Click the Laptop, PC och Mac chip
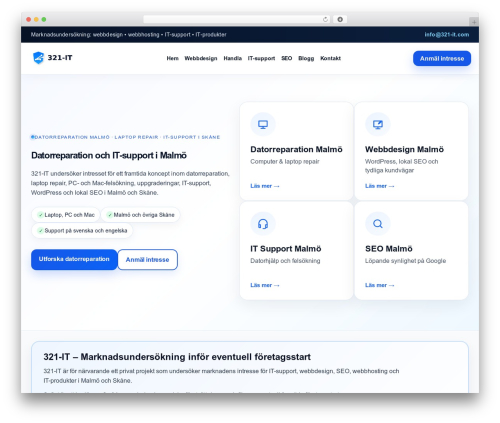This screenshot has height=423, width=500. click(66, 215)
